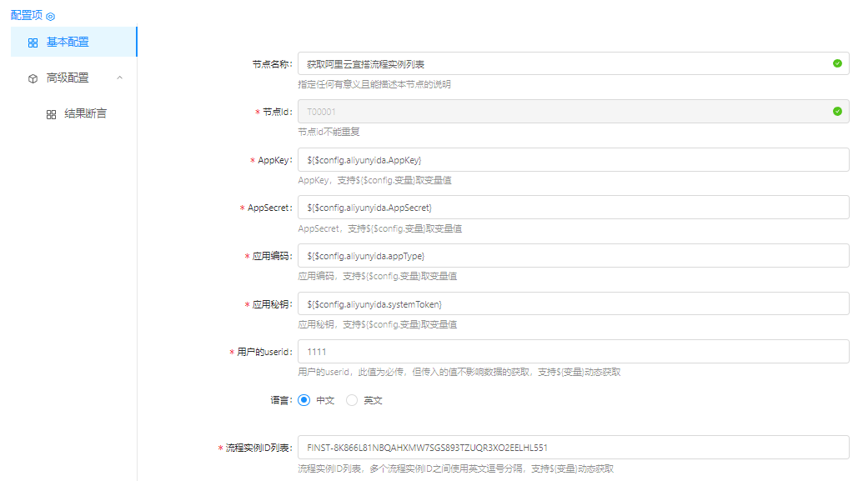Click the grid icon beside 结果断言
Viewport: 868px width, 481px height.
click(51, 114)
